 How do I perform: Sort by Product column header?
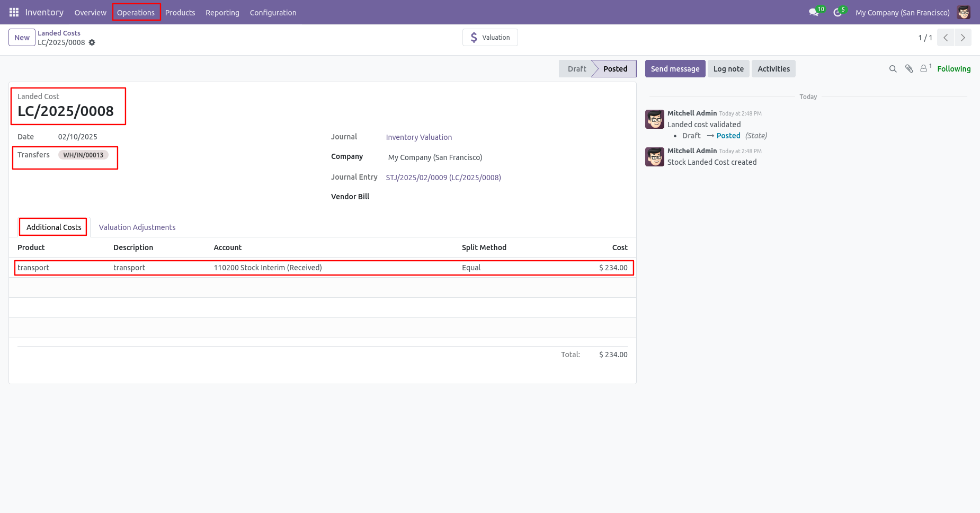pos(31,247)
